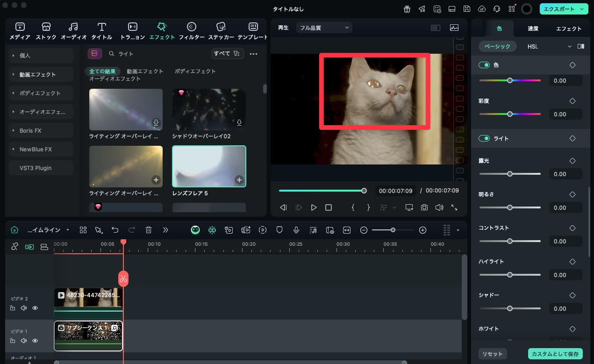Click the 明るさ brightness slider
The height and width of the screenshot is (364, 594).
(510, 207)
